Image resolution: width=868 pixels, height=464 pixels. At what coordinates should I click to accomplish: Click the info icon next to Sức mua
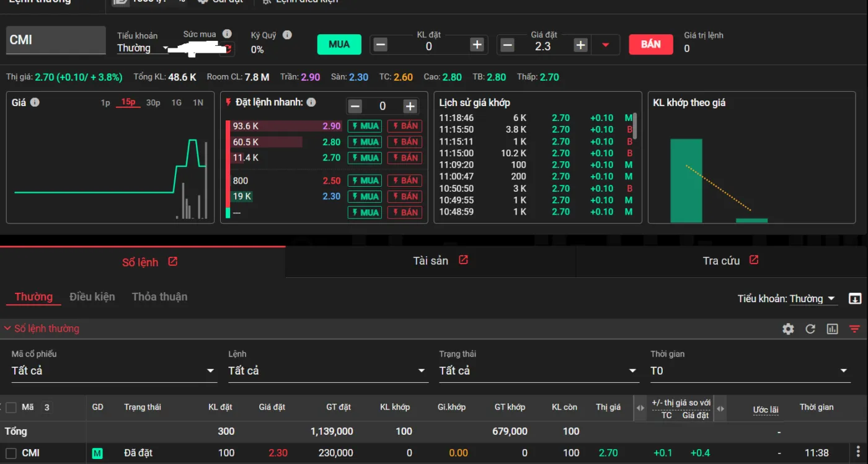pos(227,34)
